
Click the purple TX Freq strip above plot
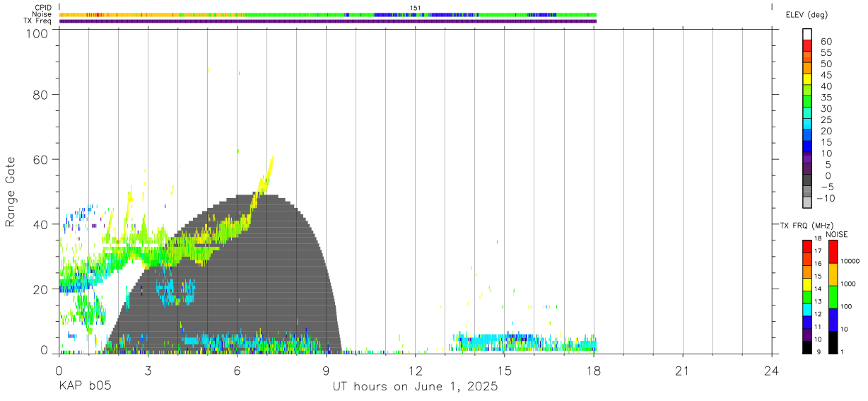[328, 21]
